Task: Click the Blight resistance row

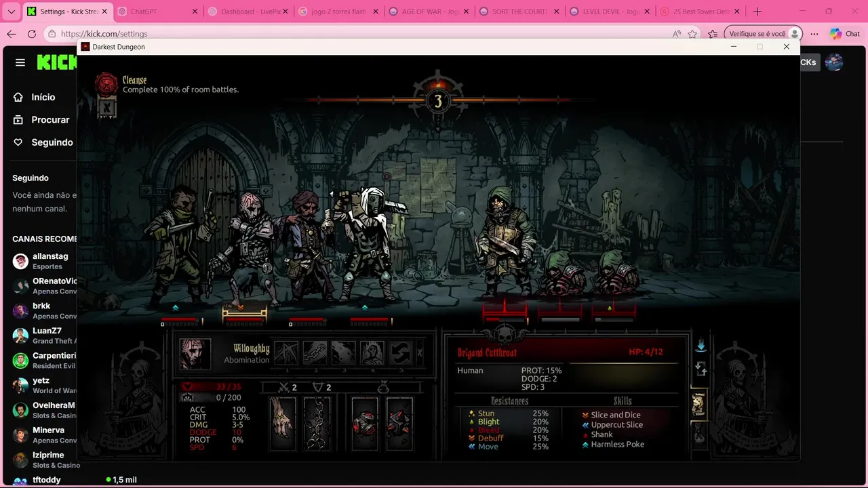Action: tap(509, 422)
